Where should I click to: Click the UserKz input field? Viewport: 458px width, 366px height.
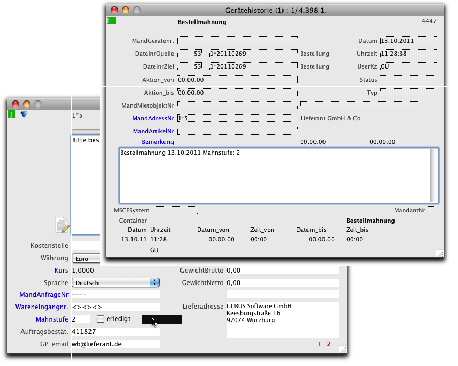(408, 66)
